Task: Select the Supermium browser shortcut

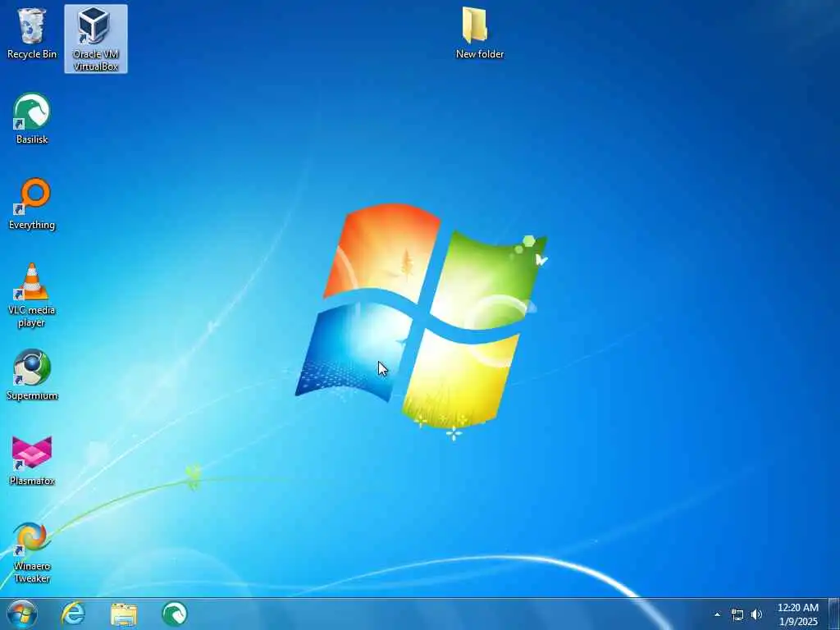Action: pyautogui.click(x=32, y=375)
